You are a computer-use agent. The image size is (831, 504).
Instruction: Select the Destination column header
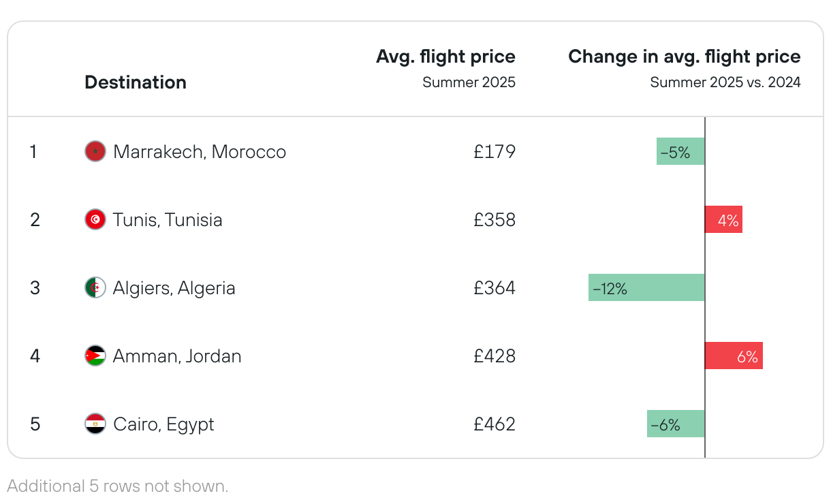(136, 82)
